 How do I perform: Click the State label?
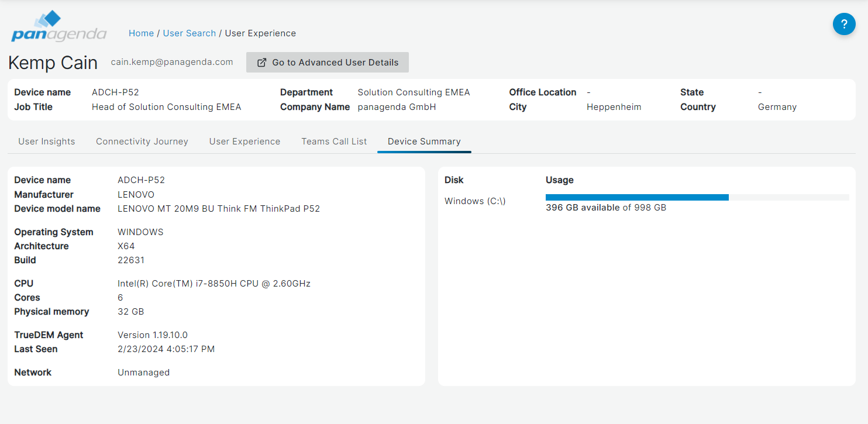click(692, 92)
